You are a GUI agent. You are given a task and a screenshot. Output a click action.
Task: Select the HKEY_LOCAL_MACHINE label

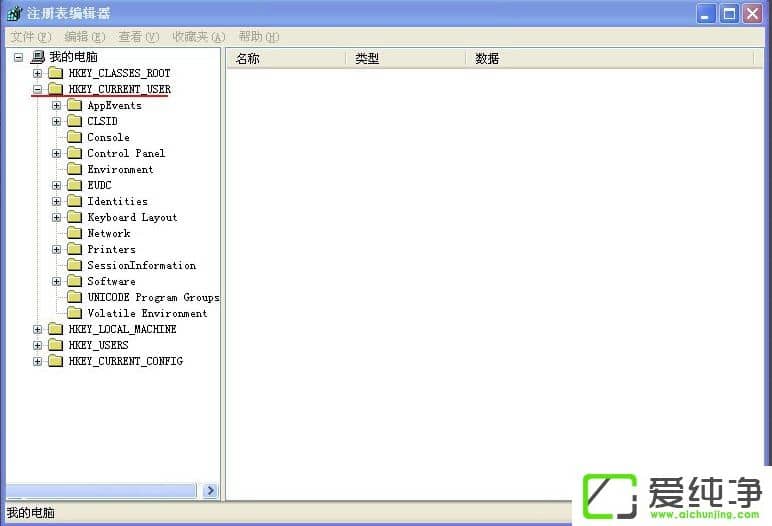point(122,329)
